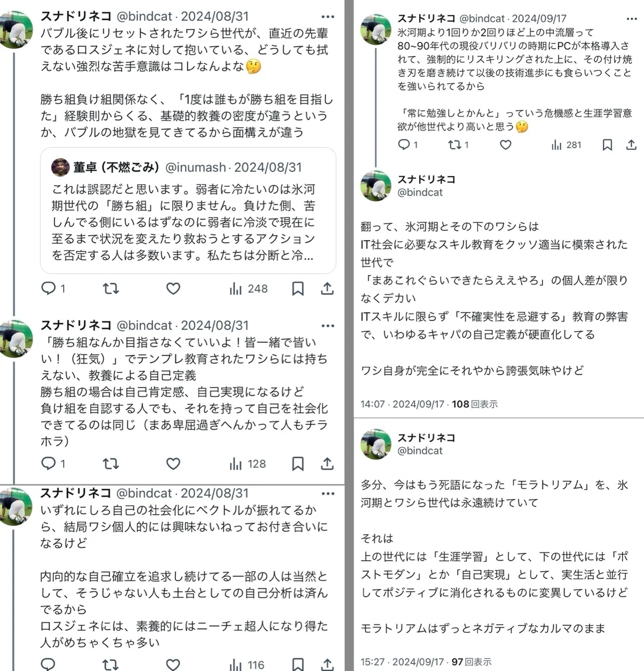The height and width of the screenshot is (671, 644).
Task: Like the tweet with 248 views
Action: [173, 288]
